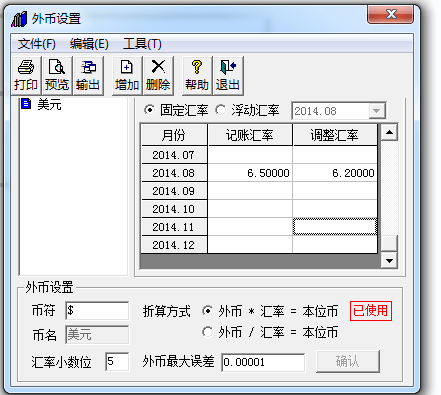This screenshot has width=441, height=395.
Task: Click the 确认 button
Action: (348, 361)
